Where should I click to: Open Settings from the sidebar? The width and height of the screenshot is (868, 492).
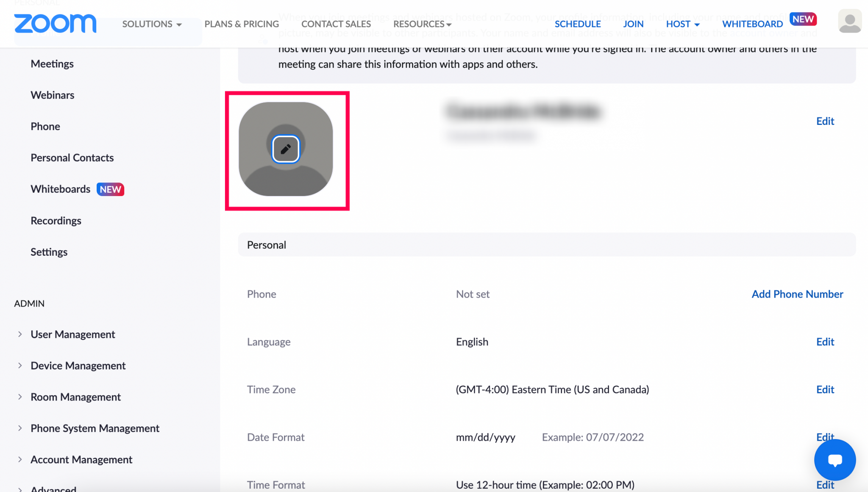[x=49, y=252]
